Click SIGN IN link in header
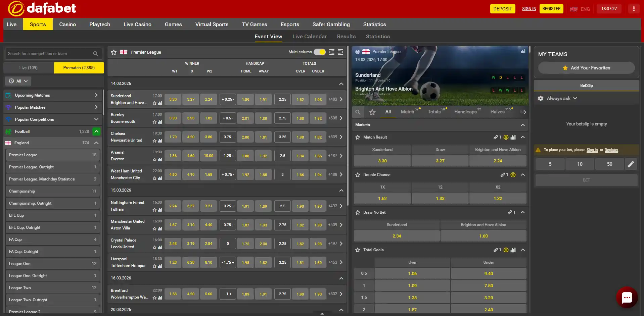Image resolution: width=644 pixels, height=316 pixels. click(x=529, y=9)
